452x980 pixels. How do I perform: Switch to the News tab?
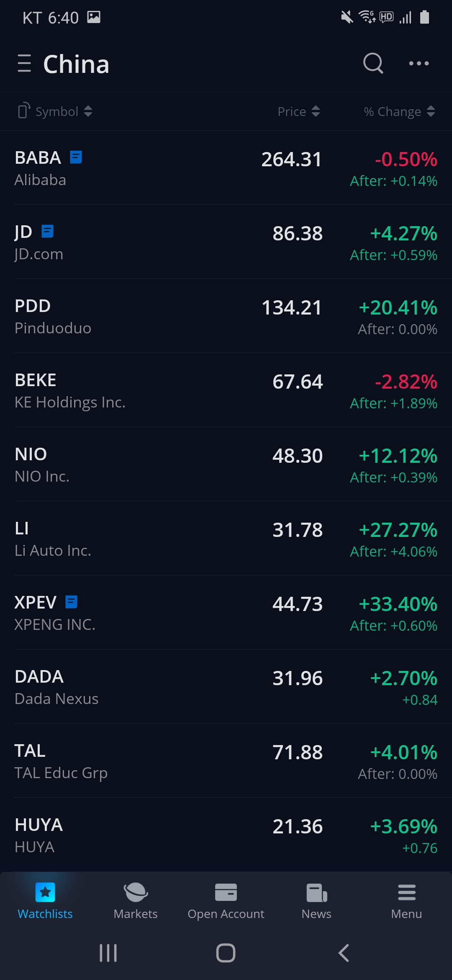(x=316, y=901)
